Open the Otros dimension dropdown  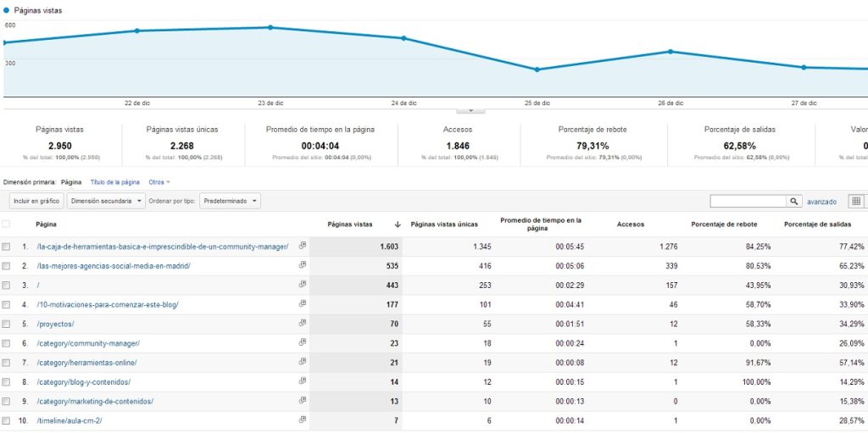click(159, 182)
